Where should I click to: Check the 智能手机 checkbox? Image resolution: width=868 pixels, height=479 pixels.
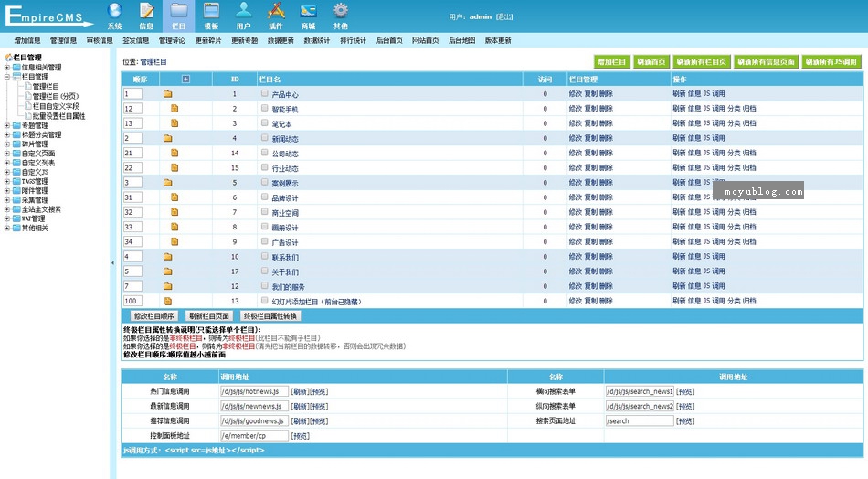click(x=265, y=108)
